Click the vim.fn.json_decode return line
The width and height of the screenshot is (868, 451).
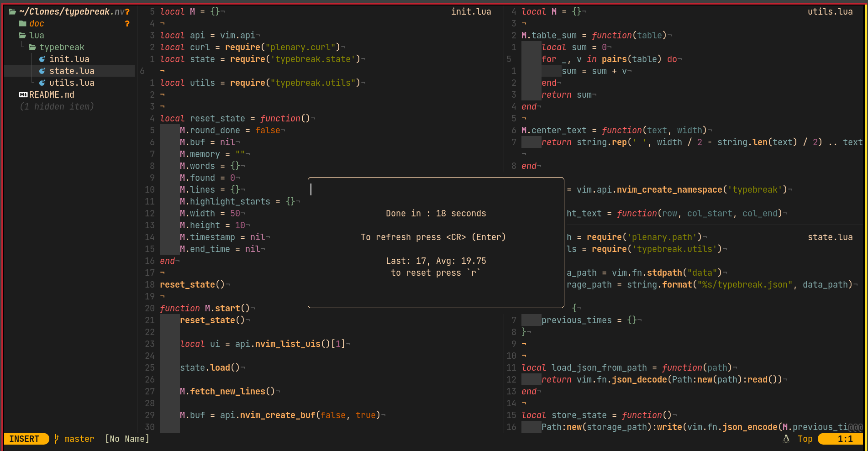tap(662, 379)
